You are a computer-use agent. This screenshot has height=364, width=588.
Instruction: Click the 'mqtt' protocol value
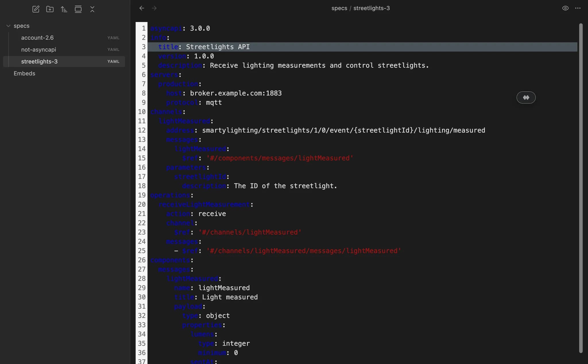click(214, 102)
